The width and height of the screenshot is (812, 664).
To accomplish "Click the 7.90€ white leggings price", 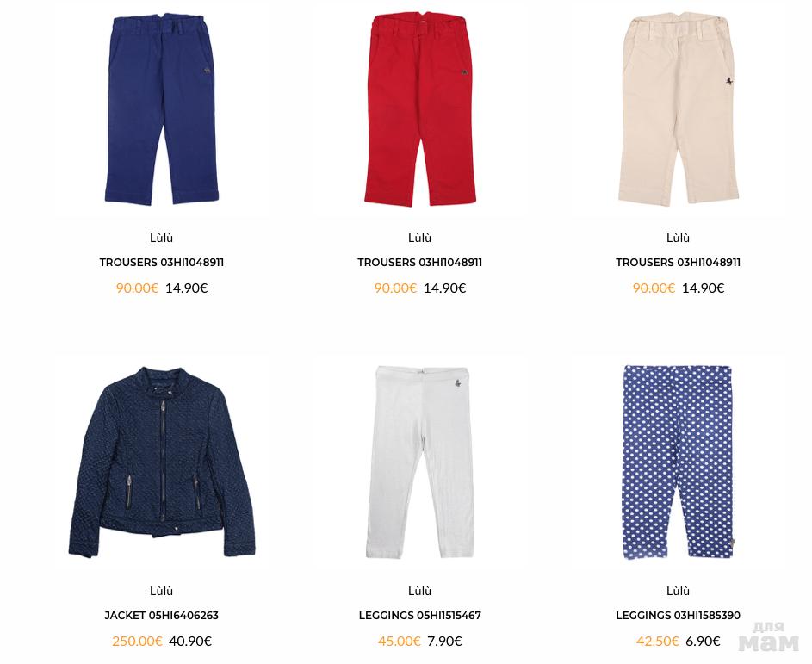I will pyautogui.click(x=444, y=642).
